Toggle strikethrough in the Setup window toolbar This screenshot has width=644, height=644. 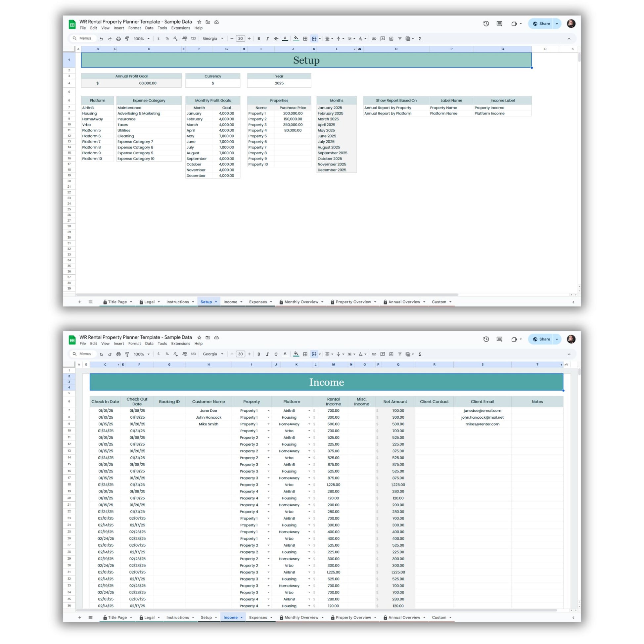[276, 39]
